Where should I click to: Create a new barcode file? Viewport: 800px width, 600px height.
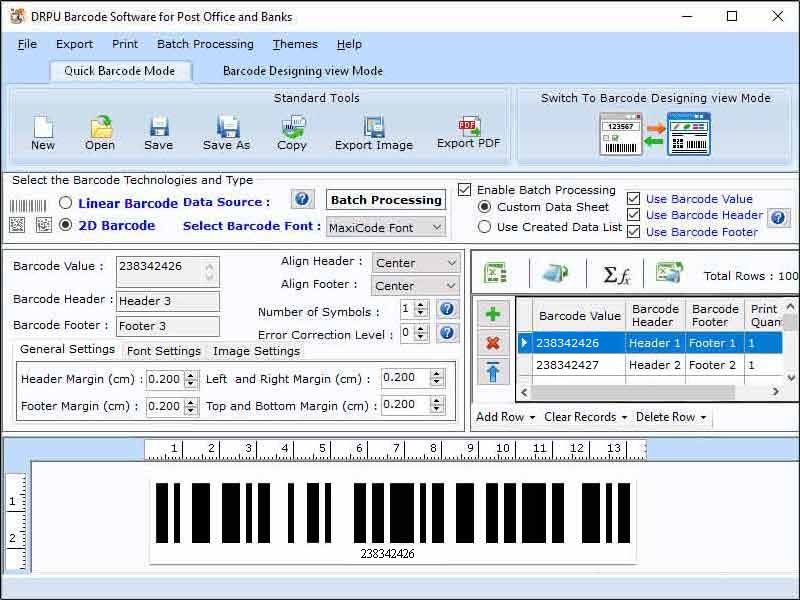click(x=41, y=128)
